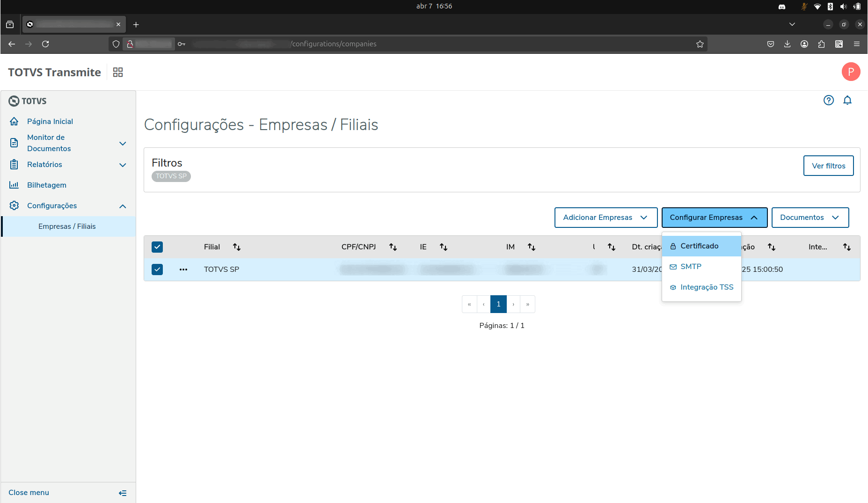The width and height of the screenshot is (868, 503).
Task: Open the Documentos dropdown
Action: 810,218
